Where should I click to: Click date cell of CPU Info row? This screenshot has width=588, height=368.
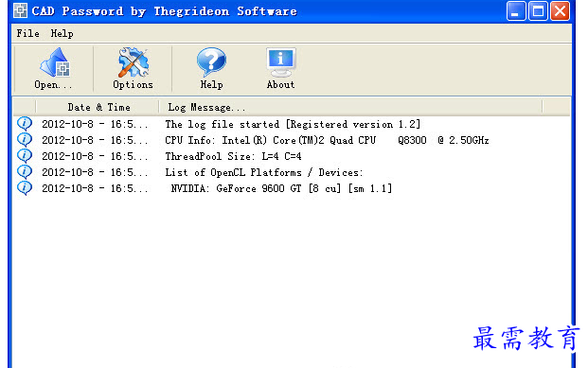tap(95, 140)
